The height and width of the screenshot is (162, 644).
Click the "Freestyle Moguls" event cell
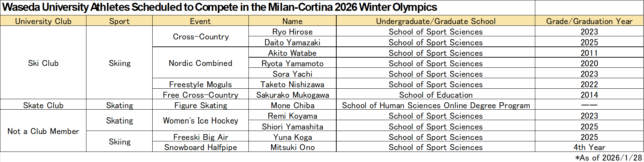click(x=200, y=84)
